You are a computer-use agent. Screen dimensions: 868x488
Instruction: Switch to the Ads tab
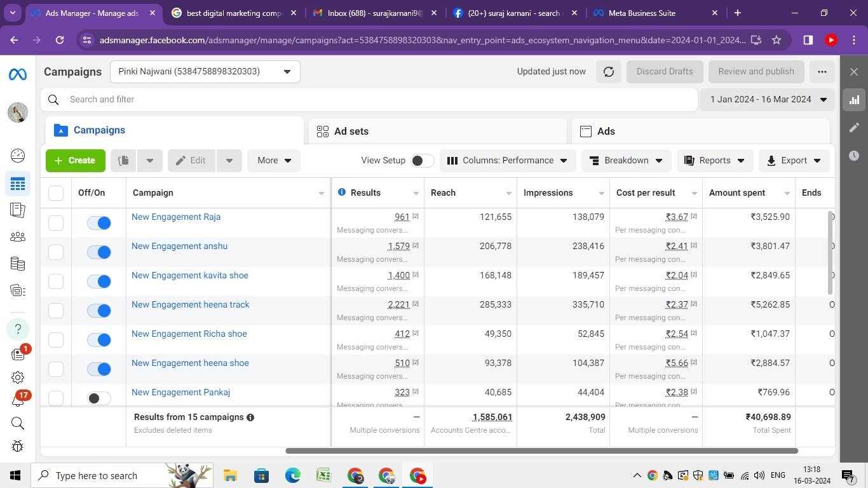pyautogui.click(x=606, y=132)
